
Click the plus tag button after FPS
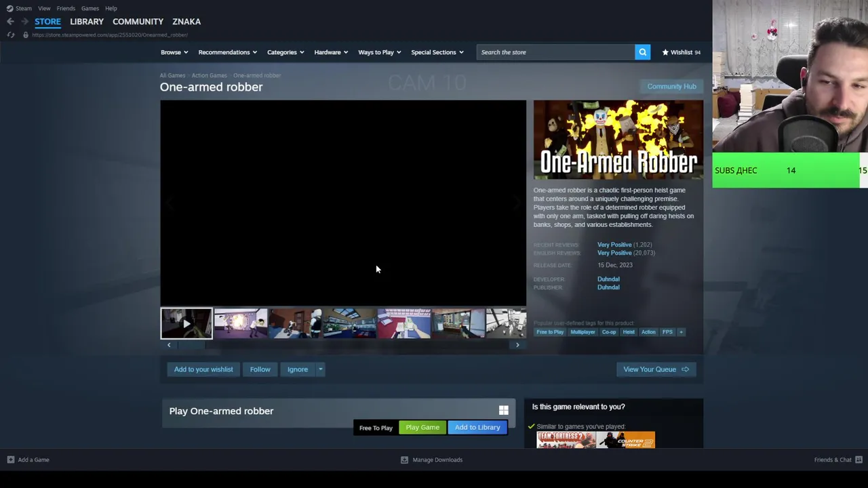pyautogui.click(x=681, y=332)
